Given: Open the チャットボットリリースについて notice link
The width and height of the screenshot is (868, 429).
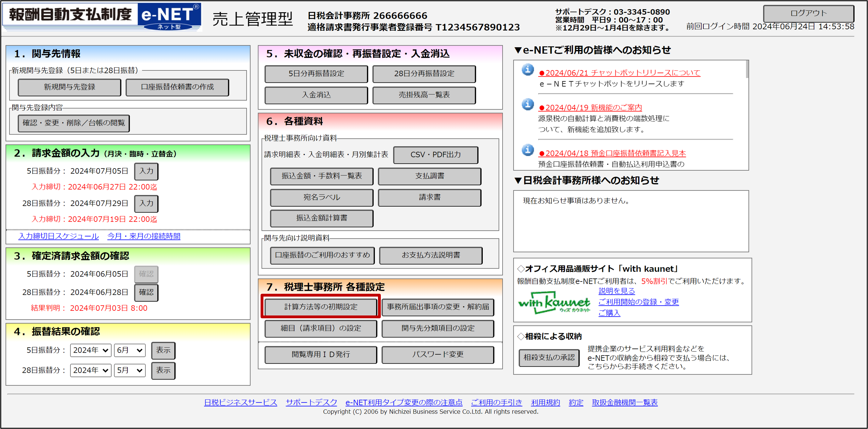Looking at the screenshot, I should click(x=619, y=73).
